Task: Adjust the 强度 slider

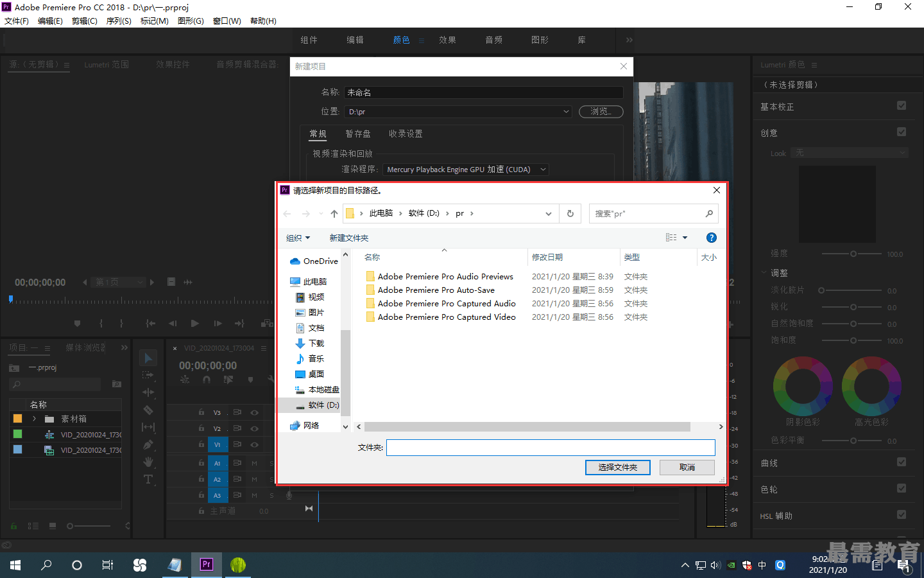Action: (853, 254)
